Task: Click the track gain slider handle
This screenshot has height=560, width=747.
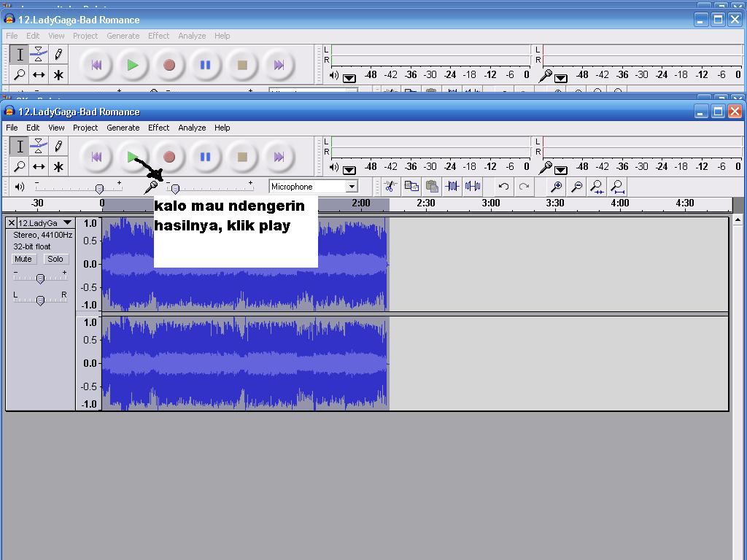Action: tap(41, 279)
